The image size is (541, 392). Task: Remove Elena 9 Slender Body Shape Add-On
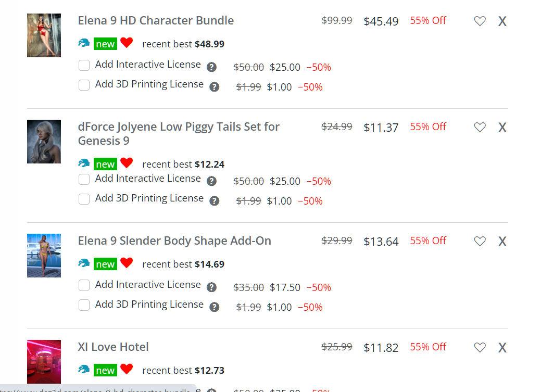click(x=502, y=242)
